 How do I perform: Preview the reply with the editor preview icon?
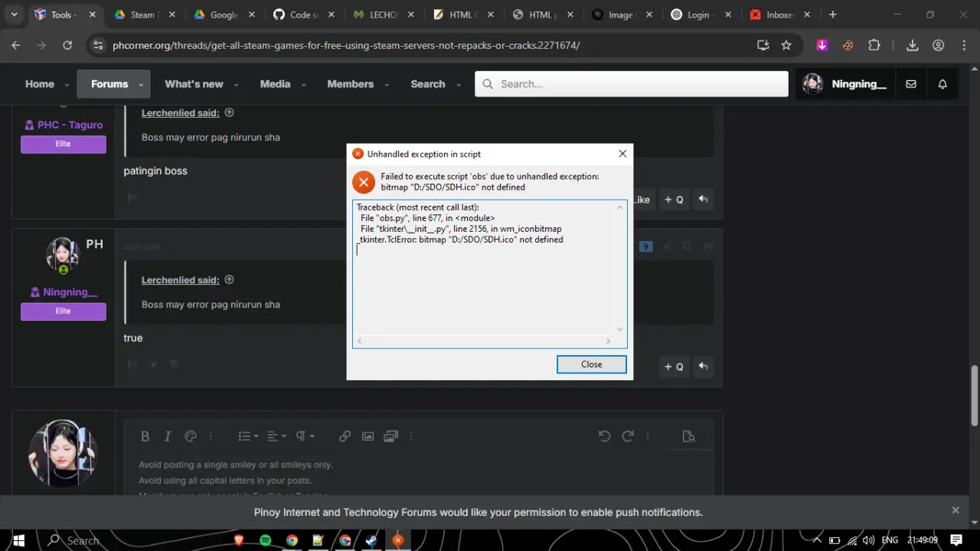[689, 436]
